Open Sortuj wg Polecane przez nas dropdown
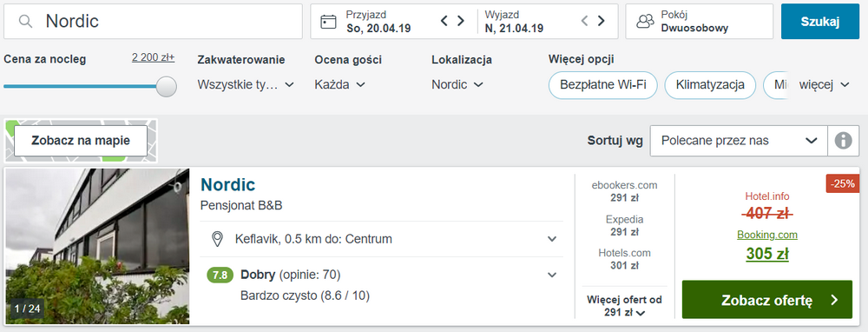 point(739,141)
